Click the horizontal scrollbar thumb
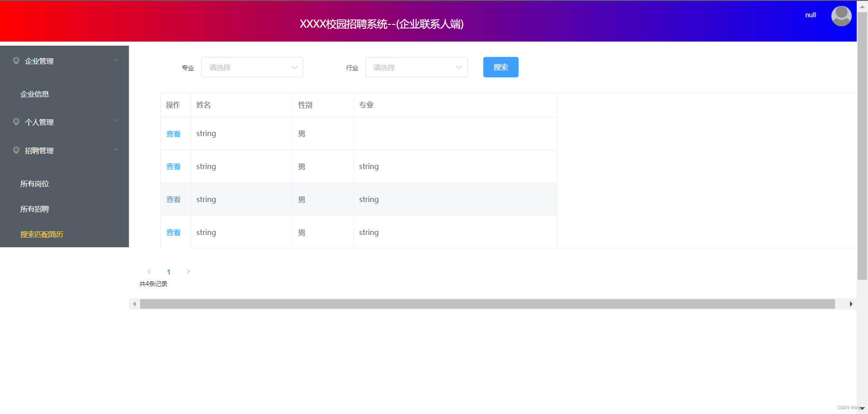868x414 pixels. 487,304
